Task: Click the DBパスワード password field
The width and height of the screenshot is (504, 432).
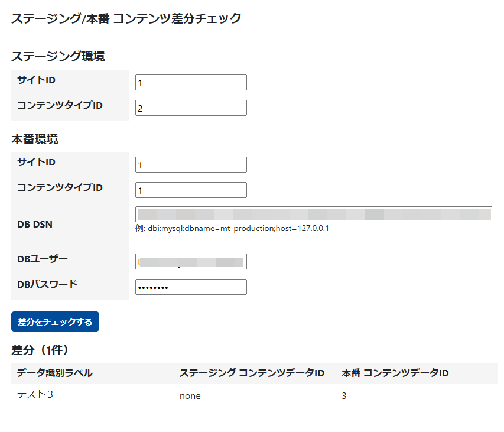Action: point(191,287)
